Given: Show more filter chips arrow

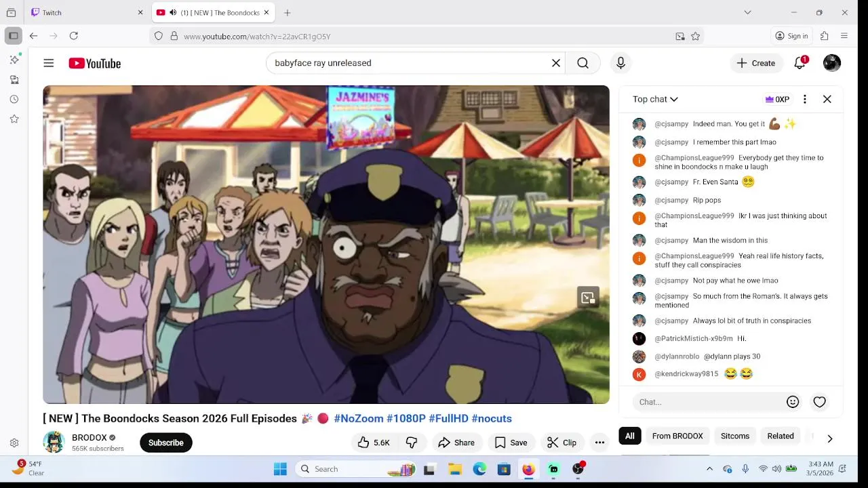Looking at the screenshot, I should 829,439.
